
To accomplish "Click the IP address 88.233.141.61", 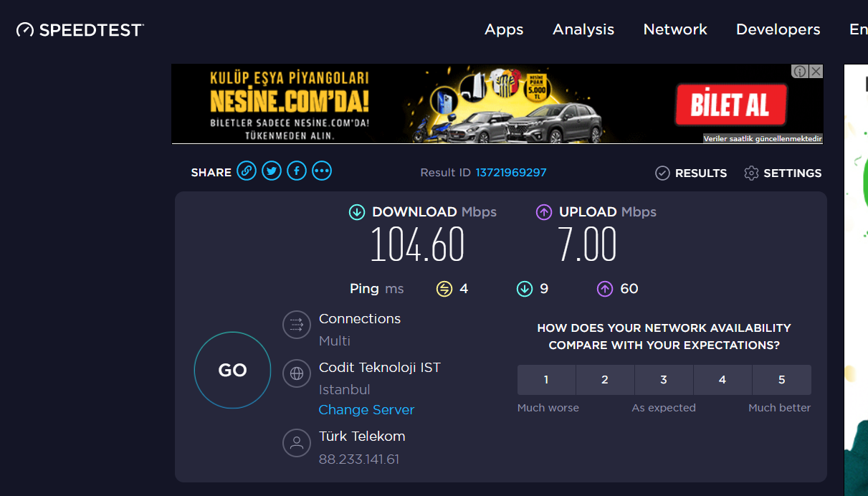I will (359, 459).
